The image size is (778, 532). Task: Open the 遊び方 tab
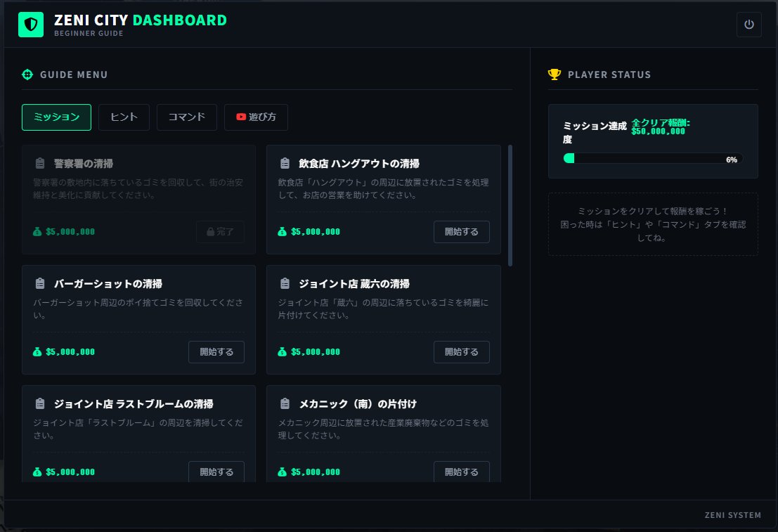256,117
